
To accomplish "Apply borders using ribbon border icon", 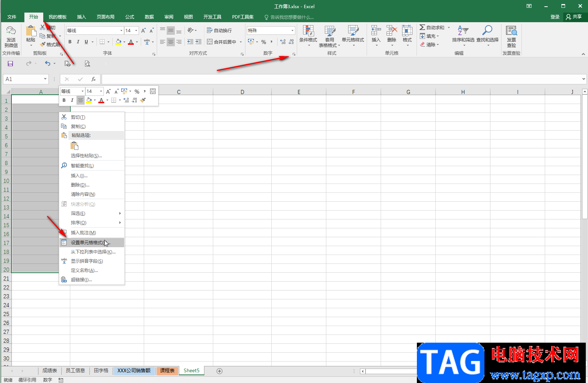I will 102,42.
